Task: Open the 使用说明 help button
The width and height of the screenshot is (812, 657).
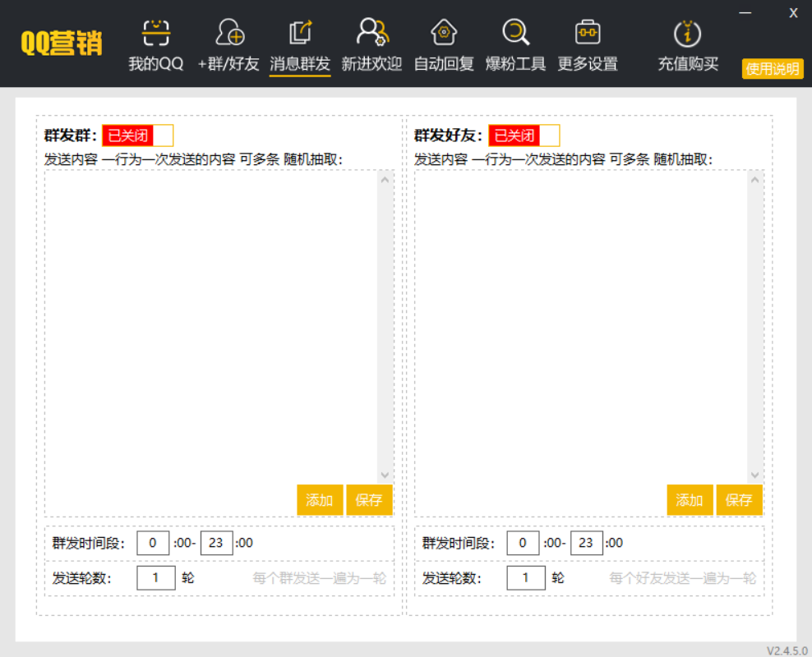Action: pos(773,69)
